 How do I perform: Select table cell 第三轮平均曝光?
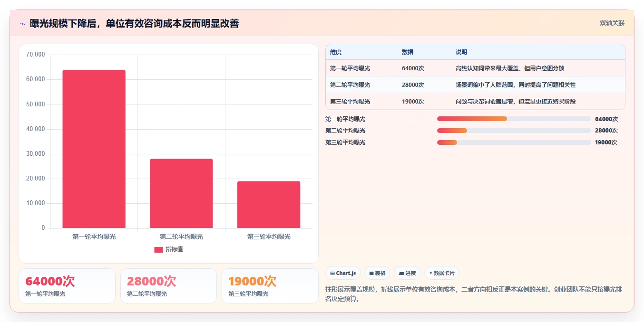tap(350, 102)
